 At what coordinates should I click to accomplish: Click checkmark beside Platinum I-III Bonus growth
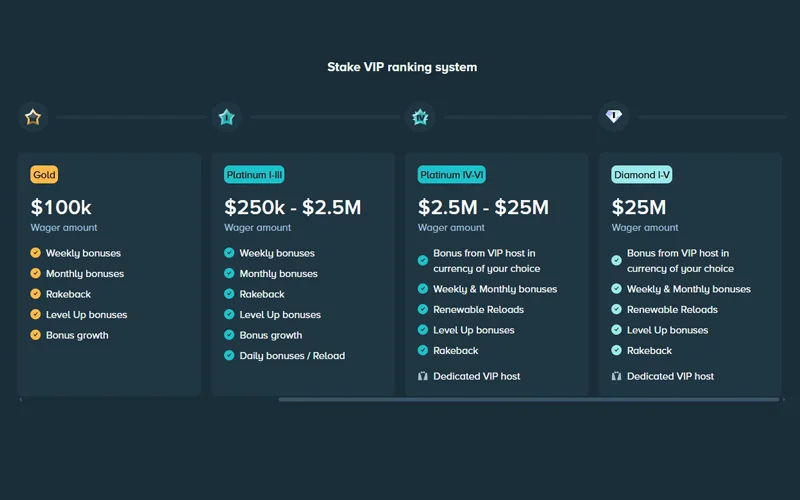pos(229,335)
